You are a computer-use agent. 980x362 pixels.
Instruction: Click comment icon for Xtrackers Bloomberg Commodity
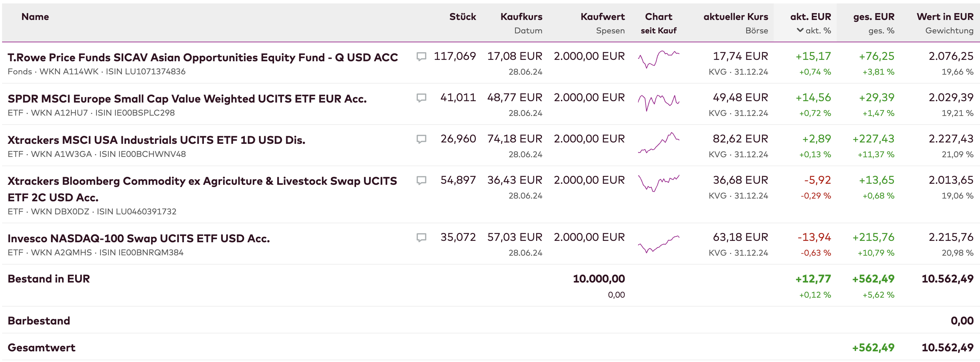tap(421, 180)
